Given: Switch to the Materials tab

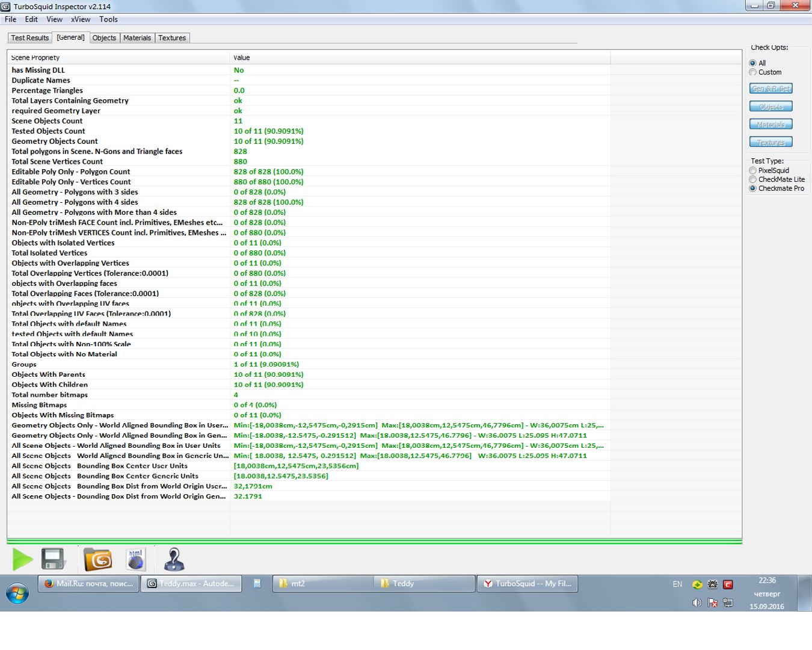Looking at the screenshot, I should (x=137, y=38).
